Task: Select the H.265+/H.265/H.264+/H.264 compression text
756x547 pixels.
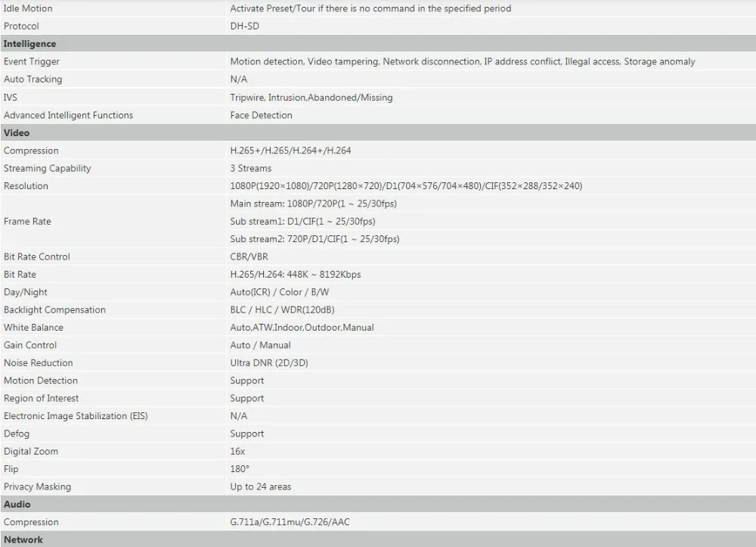Action: tap(291, 151)
